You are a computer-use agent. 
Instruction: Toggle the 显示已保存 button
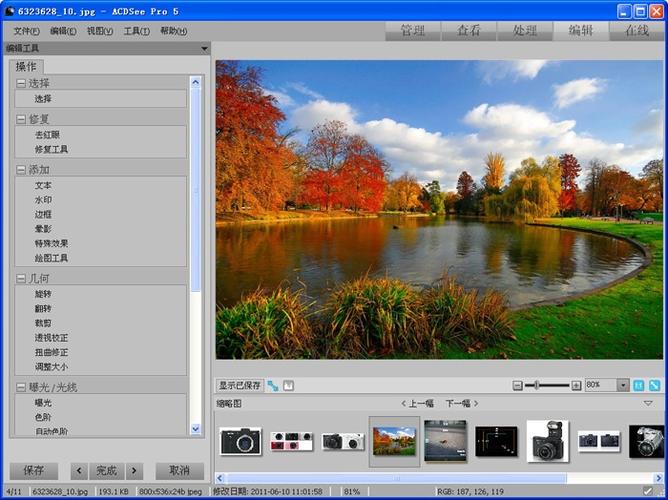click(x=240, y=385)
